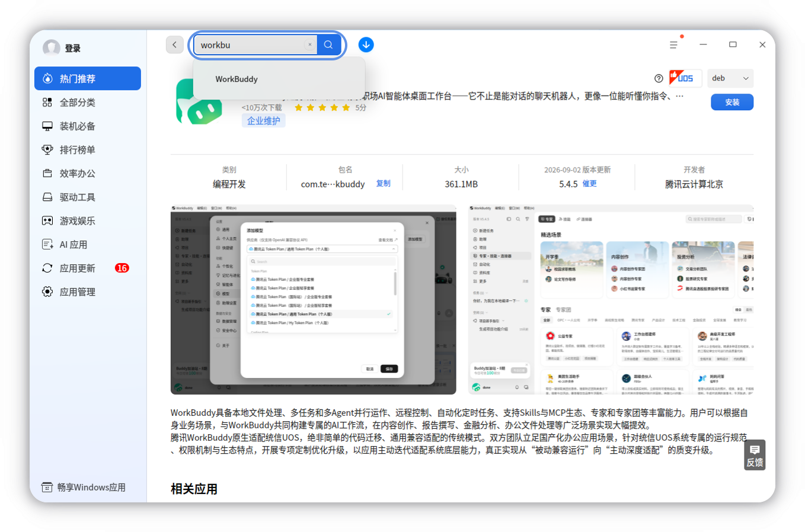
Task: Open 效率办公 category
Action: [x=88, y=174]
